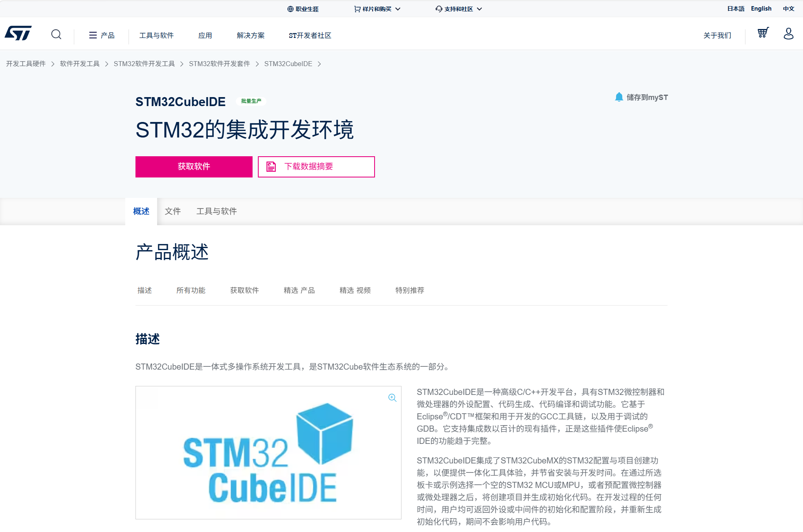The image size is (803, 532).
Task: Click the 下载数据摘要 button
Action: (316, 167)
